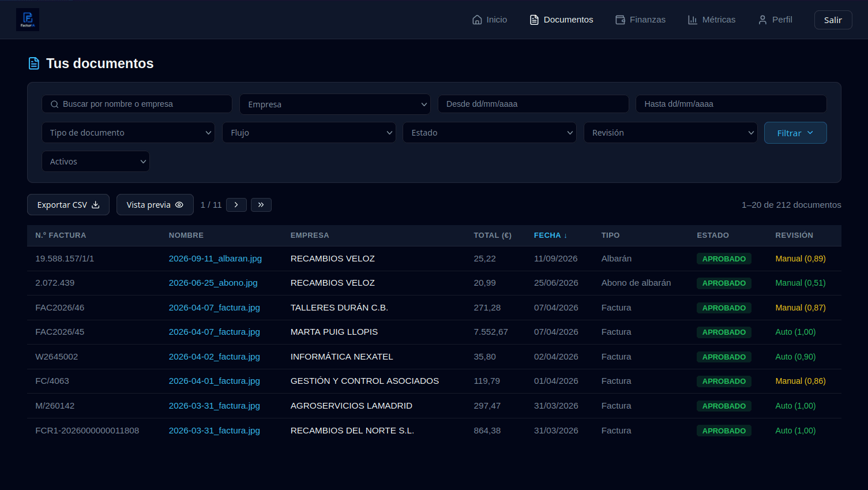Switch to Documentos nav tab

click(x=561, y=20)
